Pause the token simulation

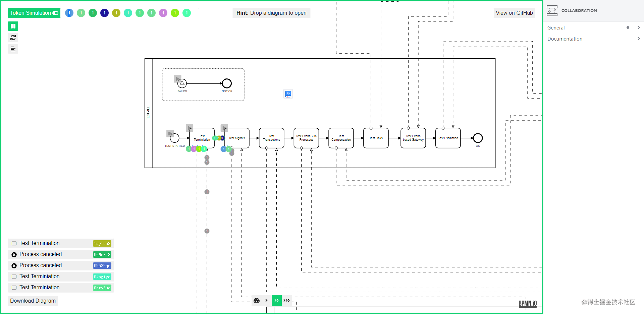pyautogui.click(x=13, y=26)
